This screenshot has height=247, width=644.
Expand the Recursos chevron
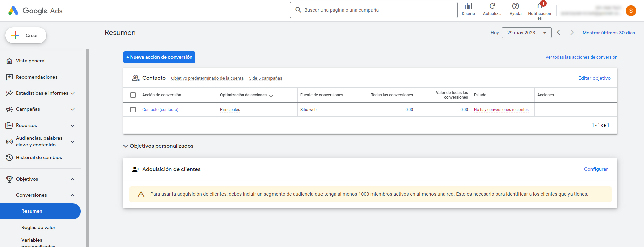72,126
